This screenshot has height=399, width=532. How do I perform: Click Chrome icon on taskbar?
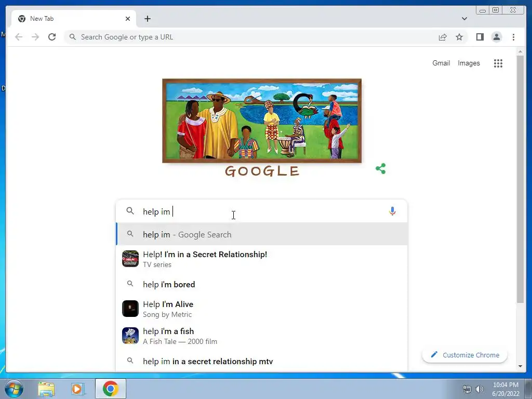[111, 389]
